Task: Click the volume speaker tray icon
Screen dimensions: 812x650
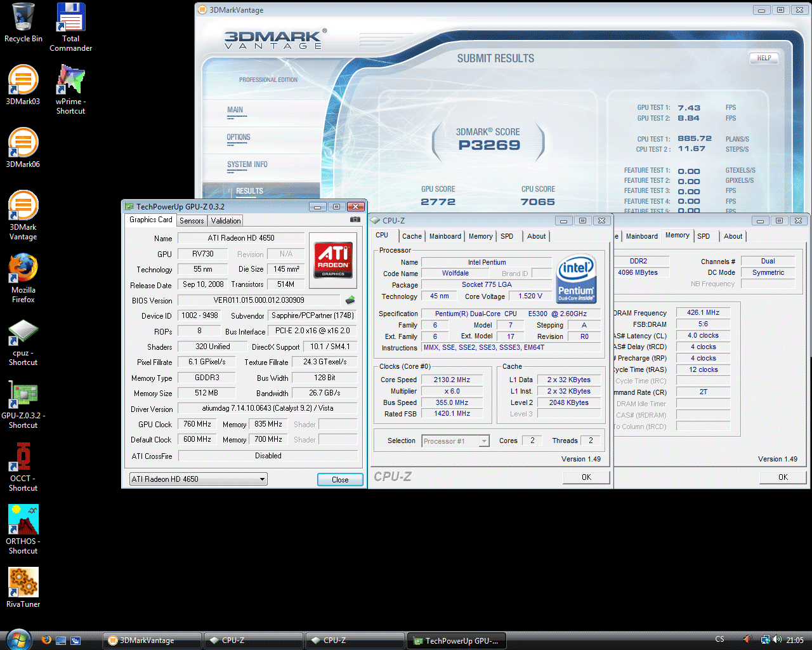Action: pos(777,640)
